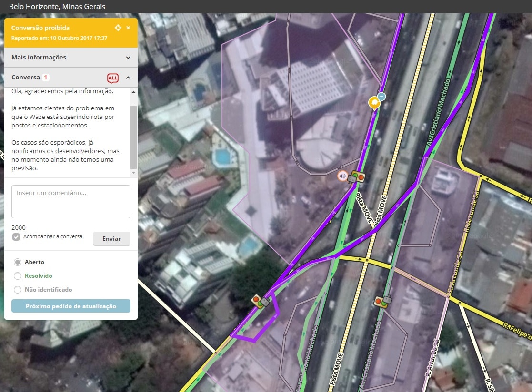Center the map on this update request
This screenshot has height=392, width=532.
118,28
